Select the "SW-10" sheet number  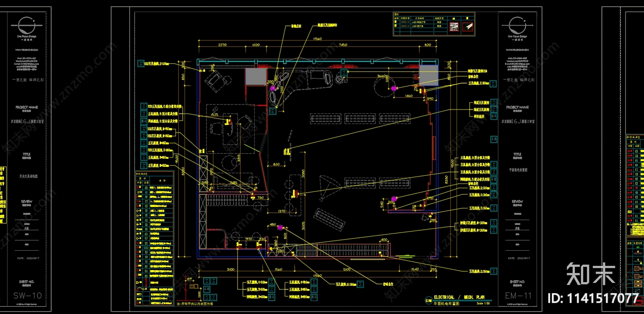click(27, 296)
